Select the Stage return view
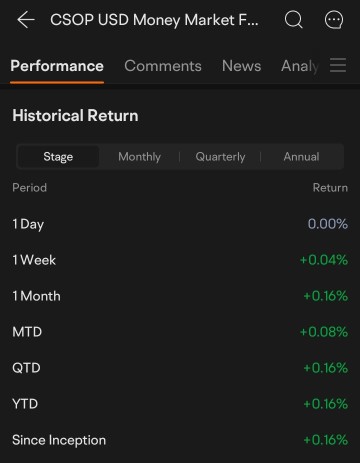This screenshot has height=463, width=360. 58,157
